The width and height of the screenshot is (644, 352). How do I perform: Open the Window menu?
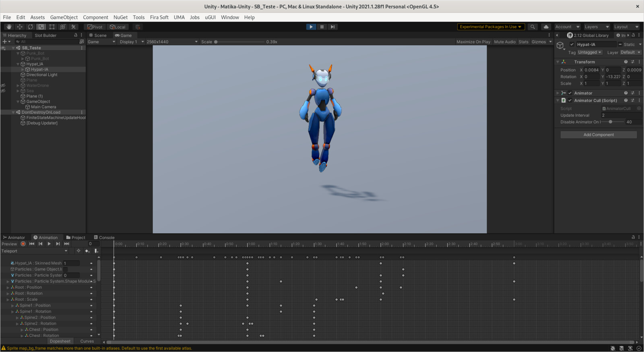click(230, 17)
